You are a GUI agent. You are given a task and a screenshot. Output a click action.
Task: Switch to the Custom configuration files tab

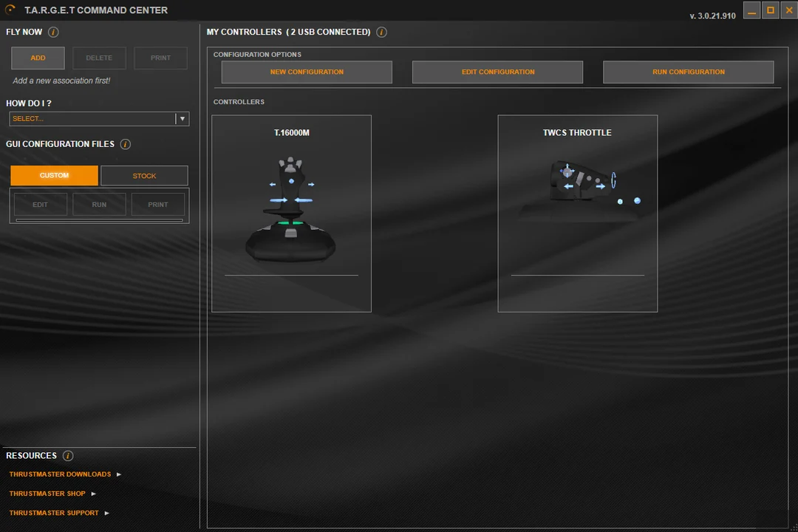coord(54,176)
